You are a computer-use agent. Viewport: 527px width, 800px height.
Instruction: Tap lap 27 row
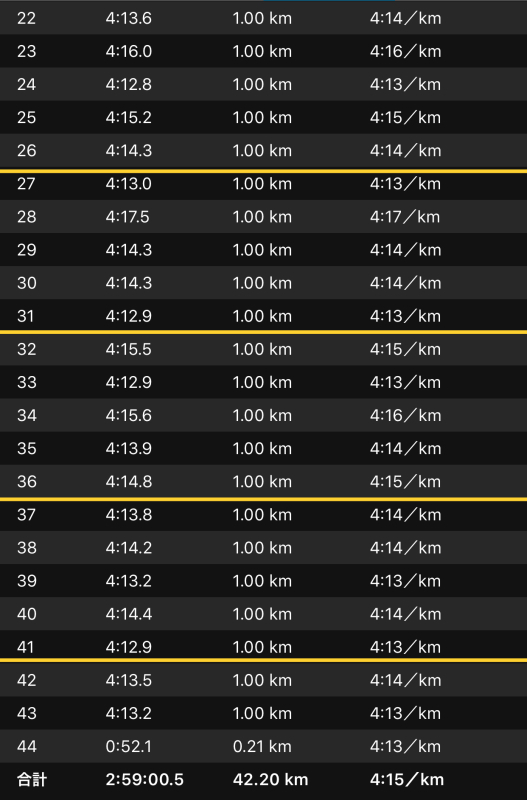coord(263,184)
